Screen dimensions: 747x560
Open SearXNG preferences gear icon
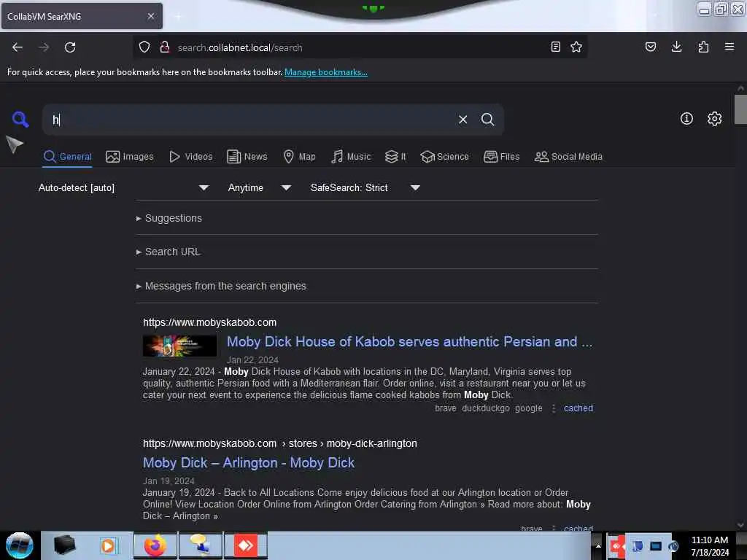714,119
